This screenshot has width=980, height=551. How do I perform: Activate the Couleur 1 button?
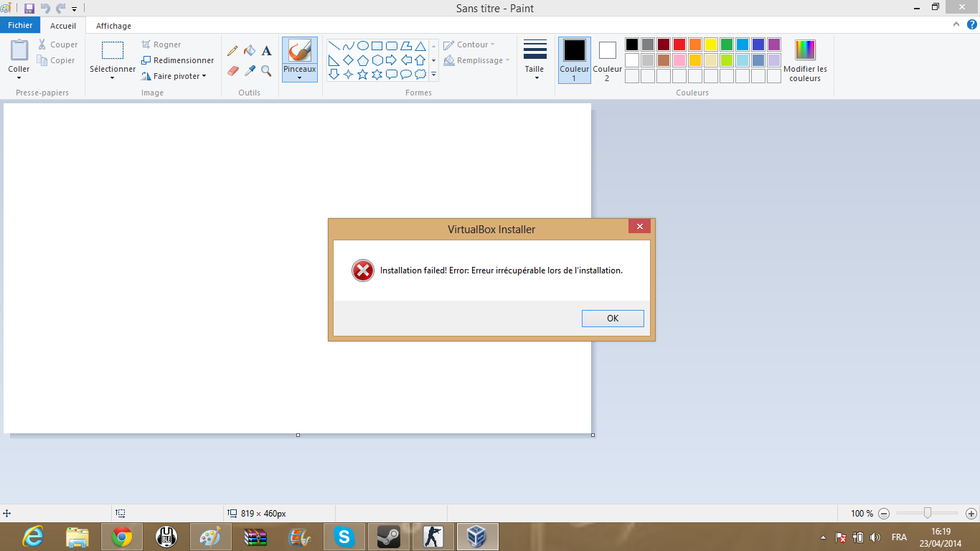click(575, 60)
